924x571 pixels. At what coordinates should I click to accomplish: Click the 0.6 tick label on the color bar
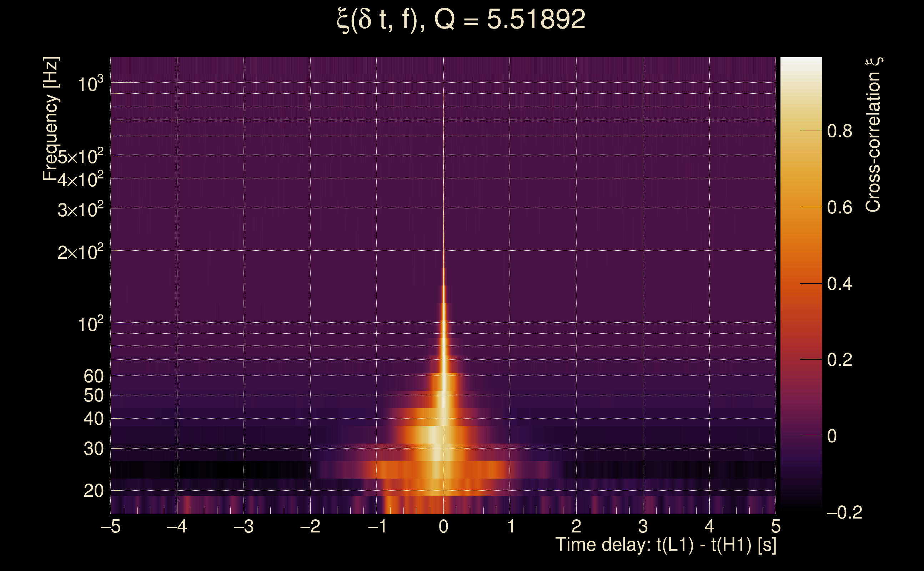[x=839, y=208]
